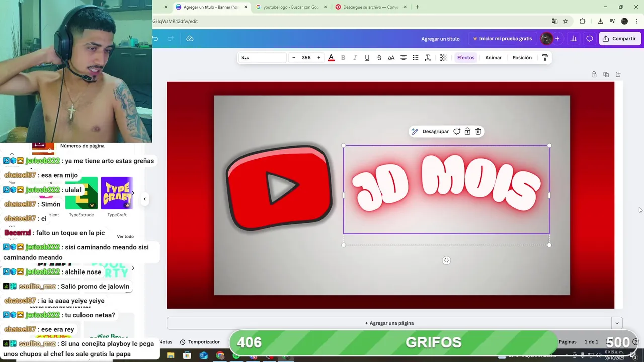Open Chrome from the taskbar

click(x=220, y=356)
